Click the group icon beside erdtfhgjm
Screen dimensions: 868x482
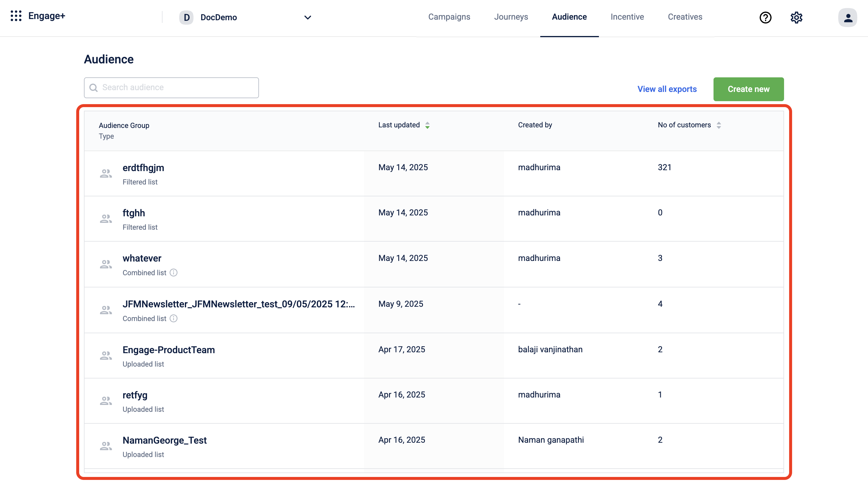(x=106, y=173)
